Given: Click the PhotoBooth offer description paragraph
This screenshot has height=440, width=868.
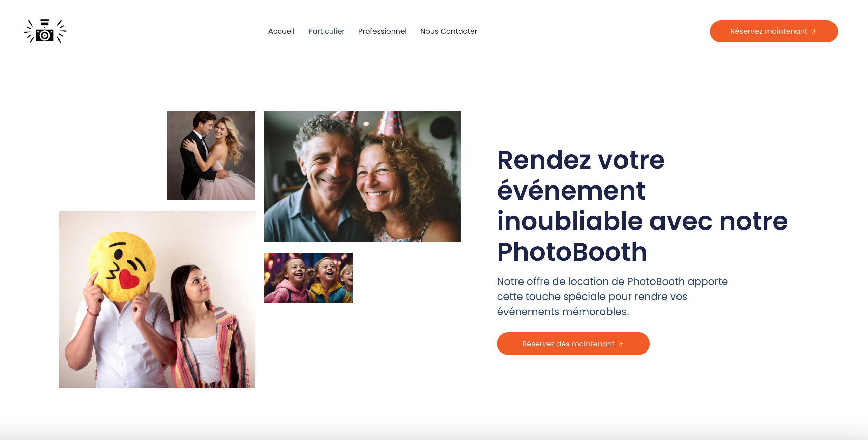Looking at the screenshot, I should tap(612, 296).
